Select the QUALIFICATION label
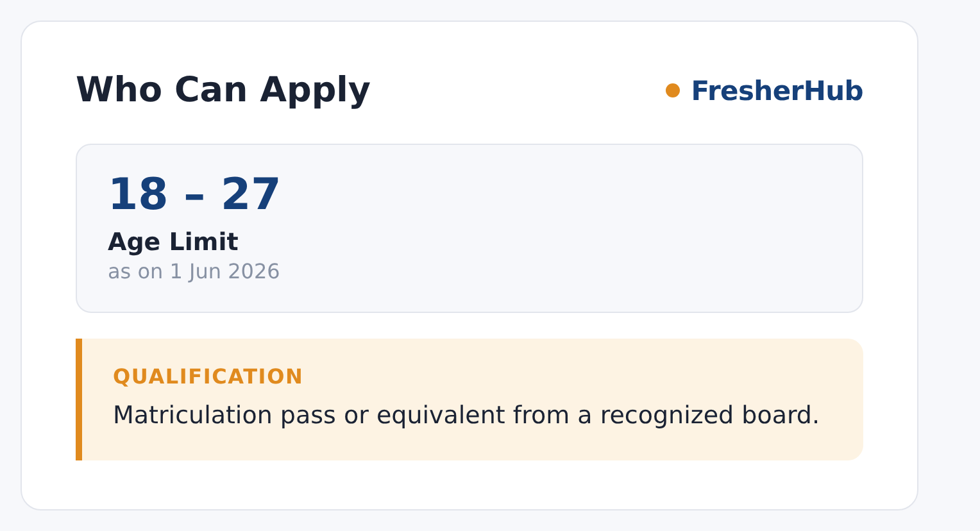This screenshot has height=531, width=980. pos(208,376)
